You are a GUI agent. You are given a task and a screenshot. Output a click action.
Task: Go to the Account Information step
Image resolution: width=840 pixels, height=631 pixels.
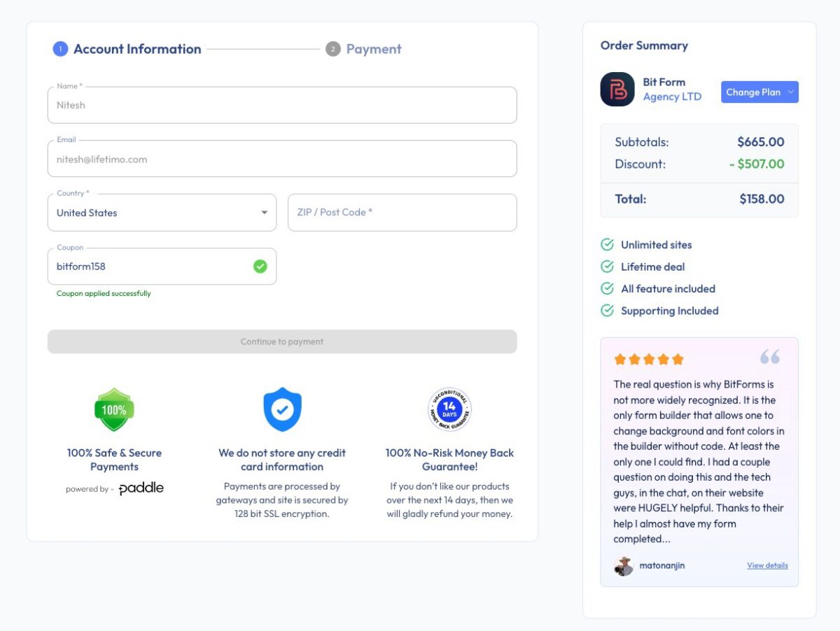click(x=136, y=49)
